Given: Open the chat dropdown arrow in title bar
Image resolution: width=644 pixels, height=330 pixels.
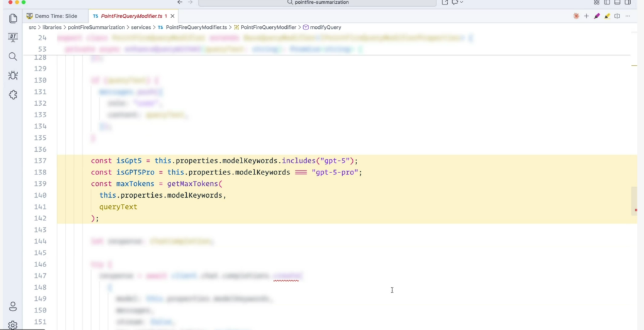Looking at the screenshot, I should [x=461, y=3].
